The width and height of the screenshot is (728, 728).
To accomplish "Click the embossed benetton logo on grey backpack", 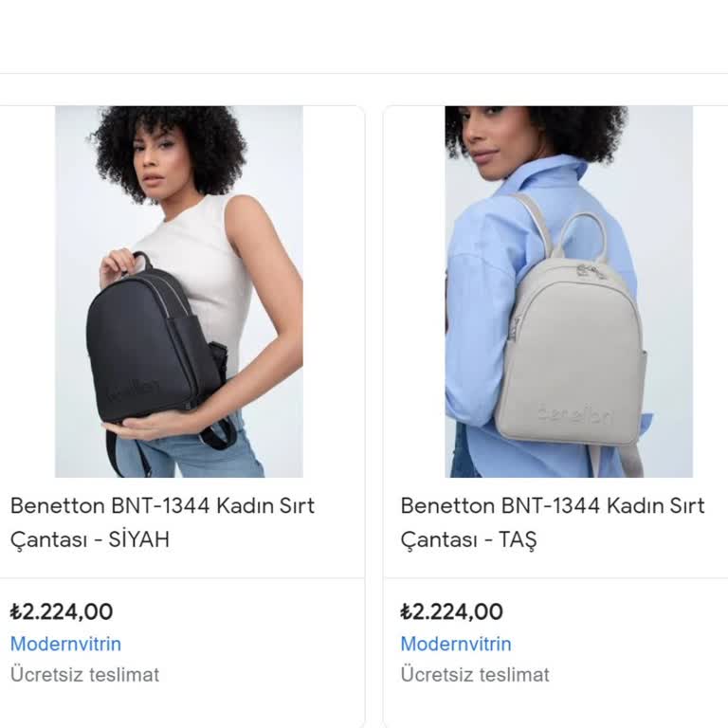I will (x=574, y=413).
